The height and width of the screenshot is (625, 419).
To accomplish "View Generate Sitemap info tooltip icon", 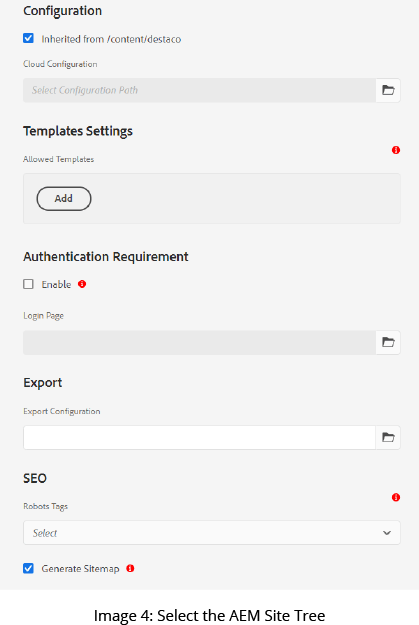I will pyautogui.click(x=130, y=568).
